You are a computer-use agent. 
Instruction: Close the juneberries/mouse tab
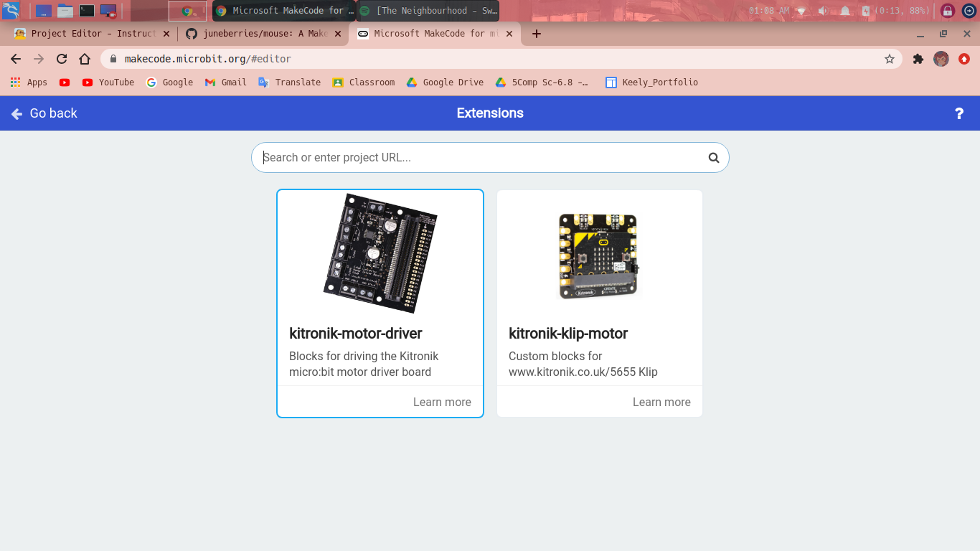click(x=338, y=34)
